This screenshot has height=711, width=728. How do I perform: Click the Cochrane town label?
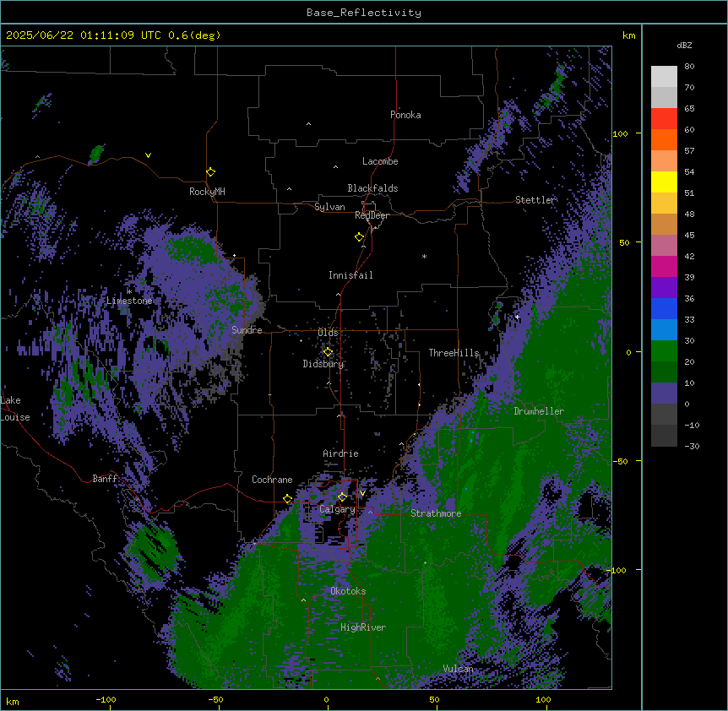click(x=272, y=480)
